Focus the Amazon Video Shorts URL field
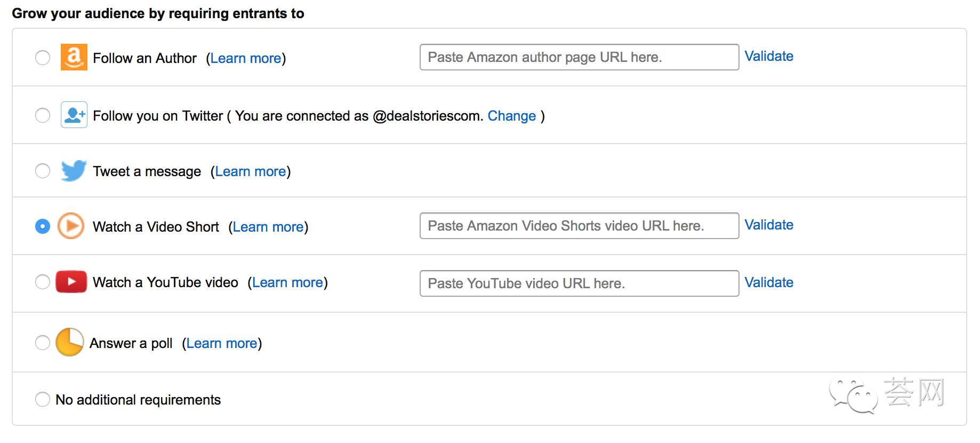 580,226
